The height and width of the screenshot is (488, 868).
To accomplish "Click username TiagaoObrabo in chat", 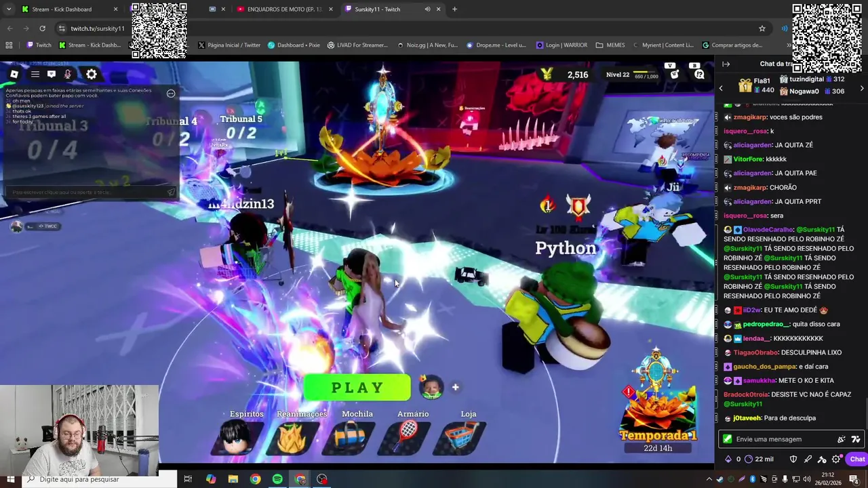I will (755, 352).
